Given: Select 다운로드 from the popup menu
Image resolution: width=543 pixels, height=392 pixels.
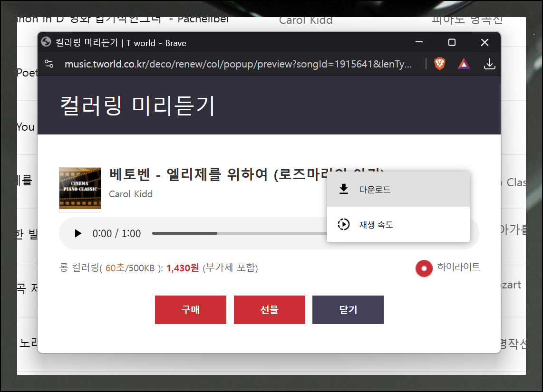Looking at the screenshot, I should [x=398, y=189].
